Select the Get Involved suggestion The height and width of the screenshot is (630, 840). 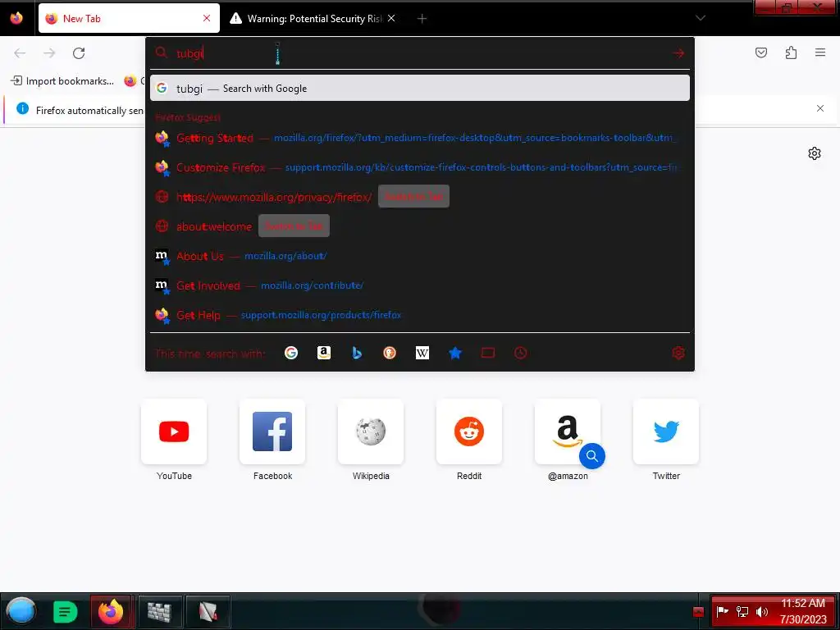click(420, 285)
